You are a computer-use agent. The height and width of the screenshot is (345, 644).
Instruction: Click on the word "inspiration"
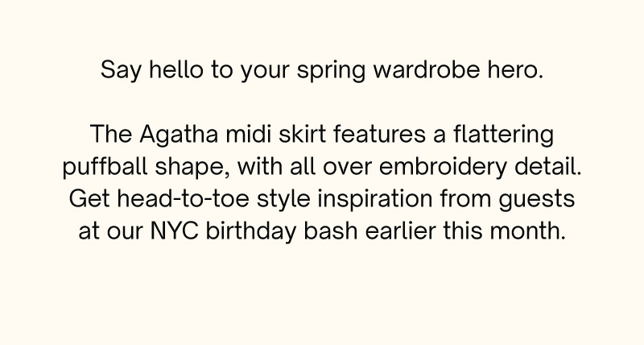(x=375, y=200)
